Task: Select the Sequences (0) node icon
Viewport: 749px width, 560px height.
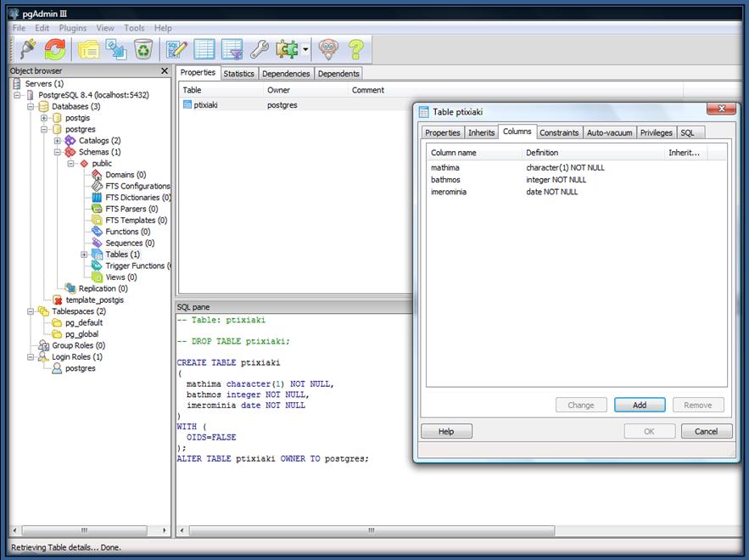Action: click(97, 243)
